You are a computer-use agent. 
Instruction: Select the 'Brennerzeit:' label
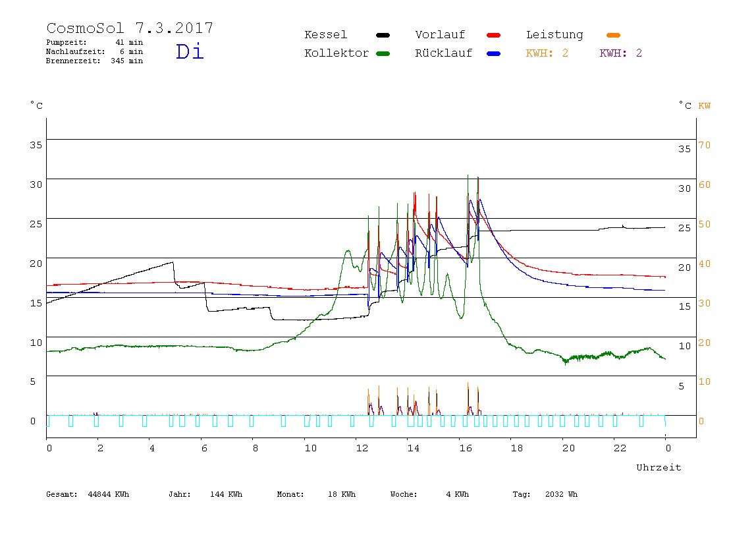[73, 61]
